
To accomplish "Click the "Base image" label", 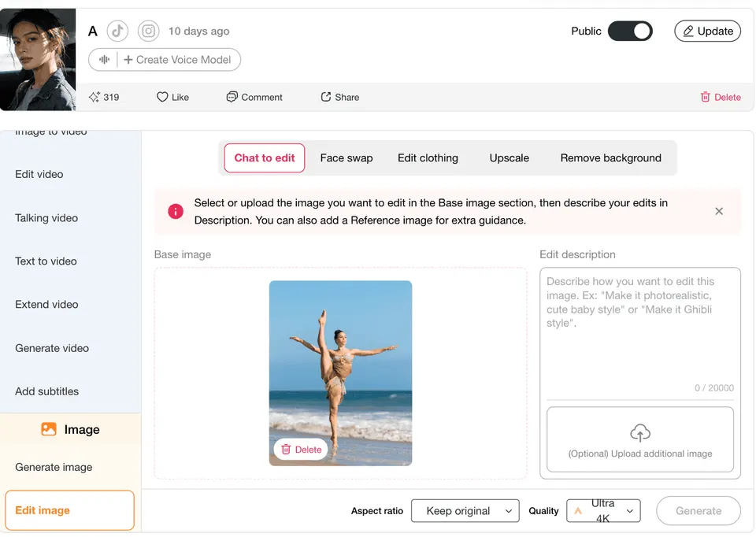I will (x=183, y=254).
